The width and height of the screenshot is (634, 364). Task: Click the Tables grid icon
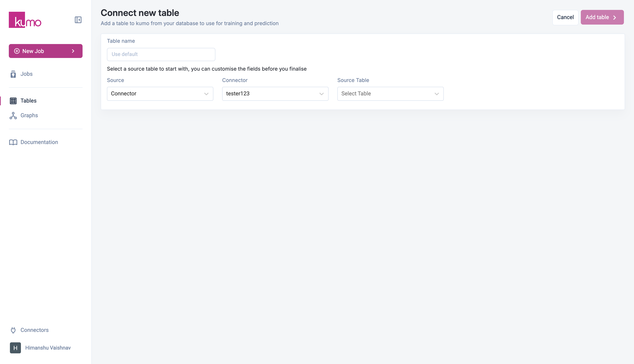[x=13, y=101]
